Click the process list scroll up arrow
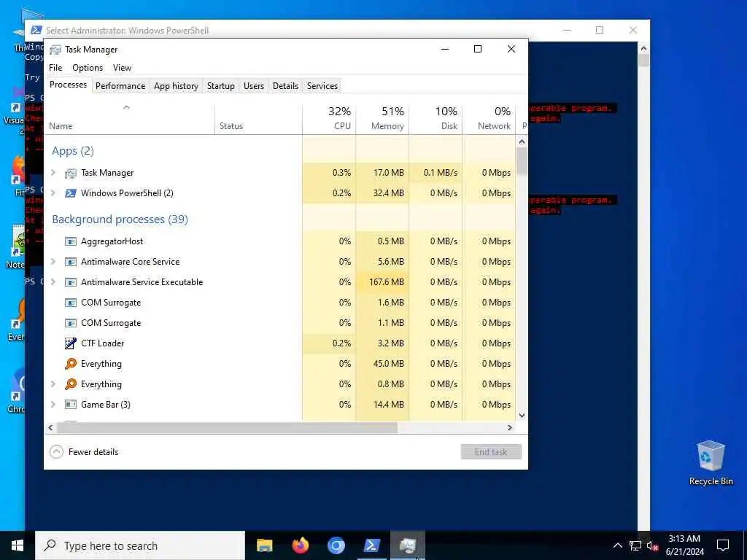Viewport: 747px width, 560px height. tap(522, 141)
